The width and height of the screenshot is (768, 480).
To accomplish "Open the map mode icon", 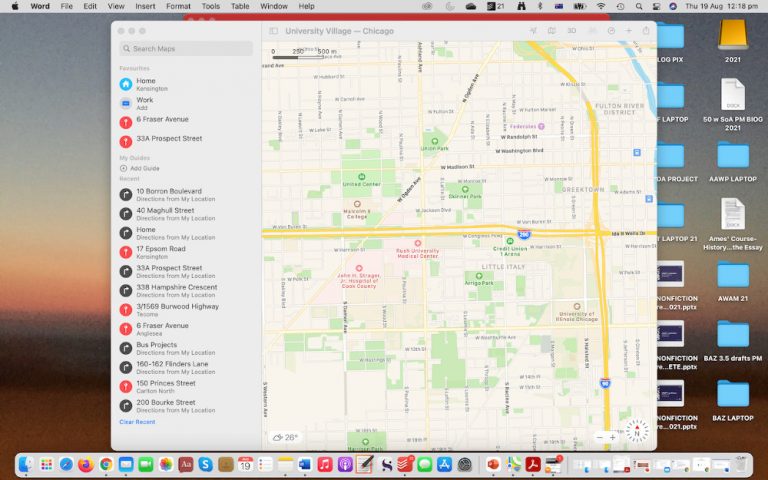I will point(551,31).
